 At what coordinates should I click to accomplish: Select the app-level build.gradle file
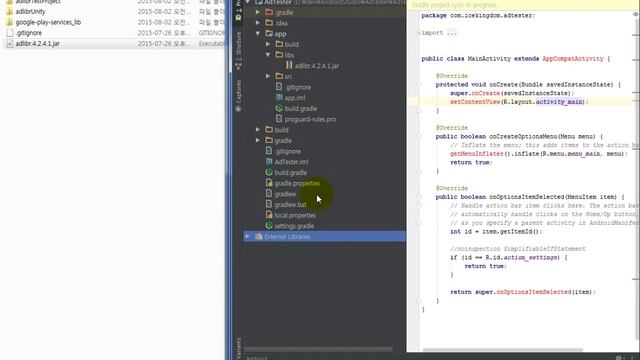[x=300, y=108]
